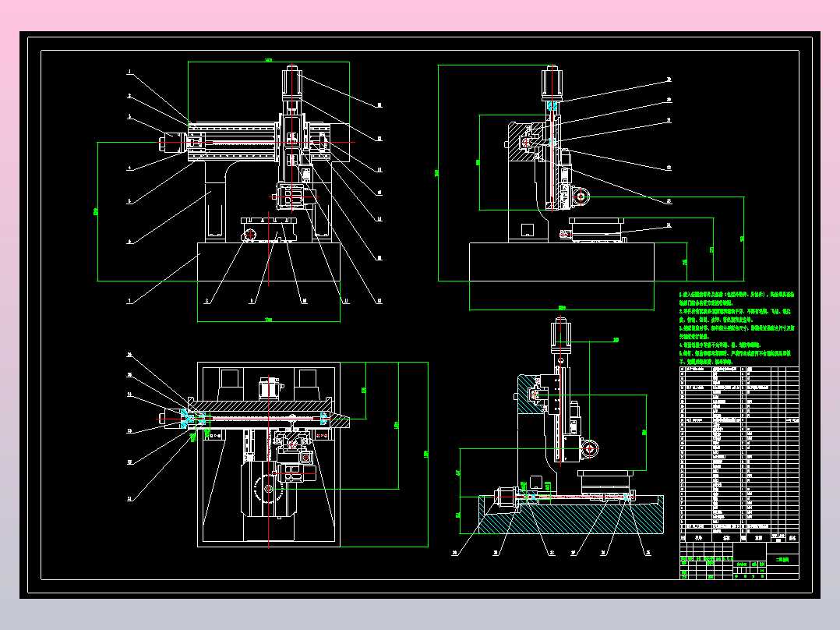Click the green technical requirements notes block
840x630 pixels.
(x=737, y=328)
